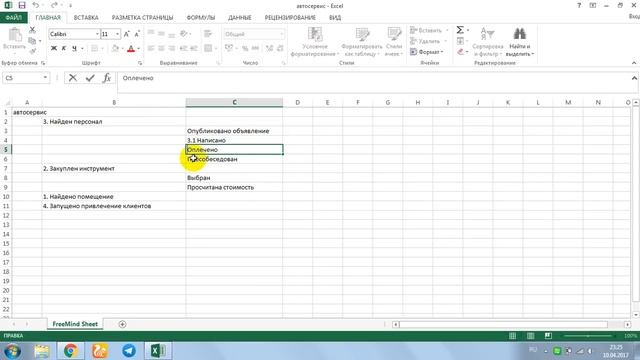Switch to the РЕЦЕНЗИРОВАНИЕ tab
Image resolution: width=640 pixels, height=360 pixels.
pos(290,18)
